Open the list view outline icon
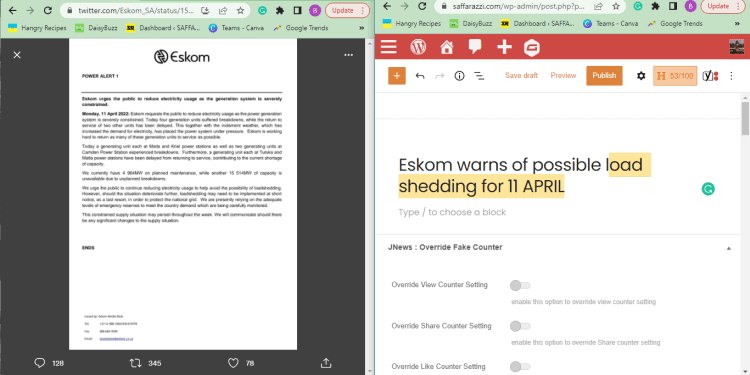Screen dimensions: 750x375 pos(478,76)
